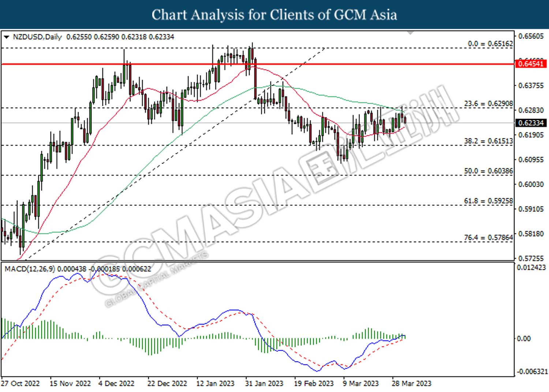Viewport: 549px width, 392px height.
Task: Click the date label 15 Nov 2022
Action: (70, 384)
